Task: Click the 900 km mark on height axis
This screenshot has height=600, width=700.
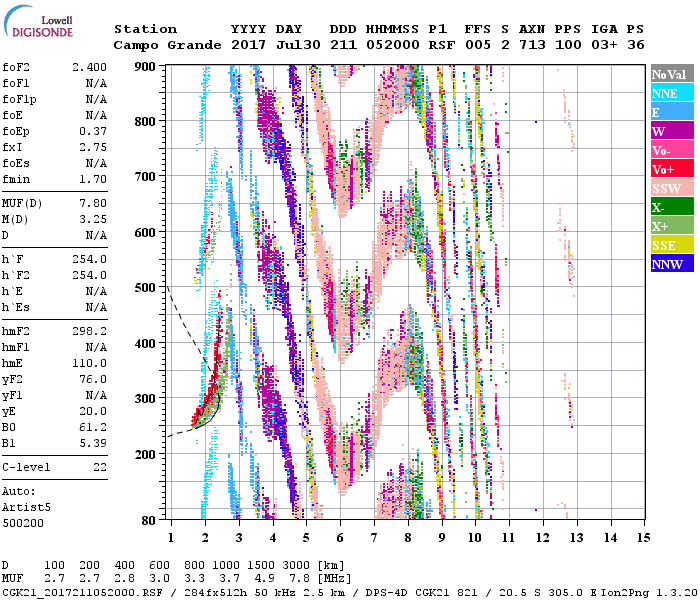Action: click(146, 66)
